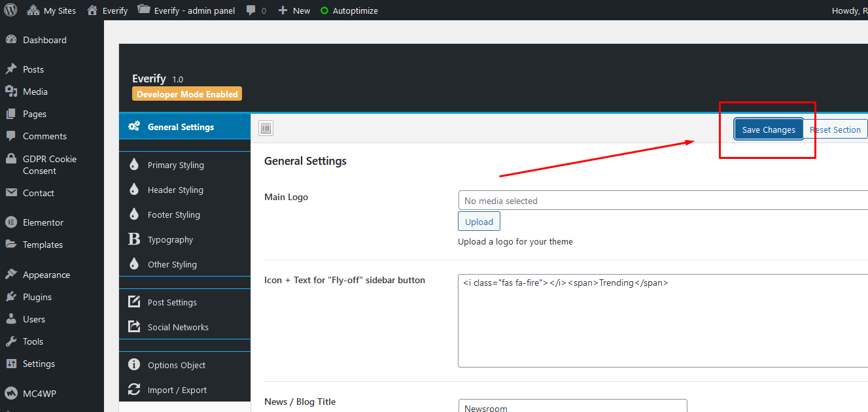This screenshot has width=868, height=412.
Task: Click the Posts pin icon
Action: coord(11,69)
